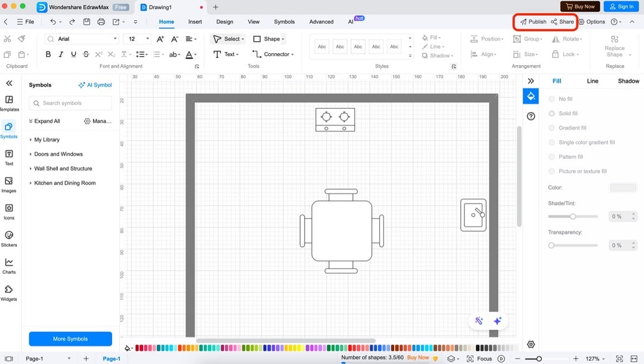This screenshot has height=364, width=644.
Task: Open the Images sidebar panel
Action: [9, 184]
